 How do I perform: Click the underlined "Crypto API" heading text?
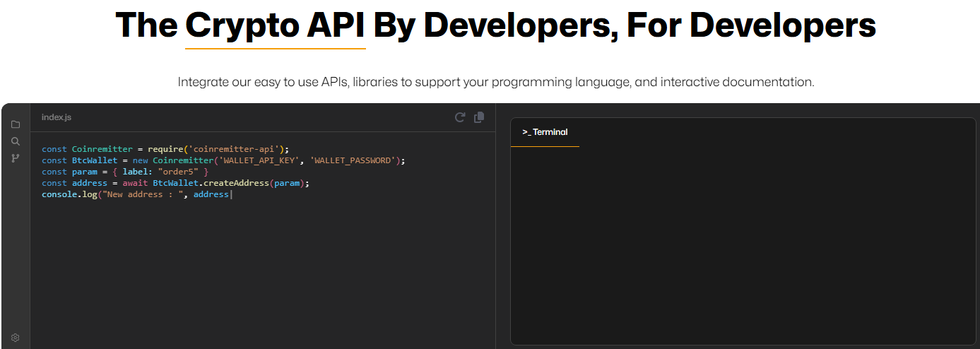pyautogui.click(x=275, y=26)
